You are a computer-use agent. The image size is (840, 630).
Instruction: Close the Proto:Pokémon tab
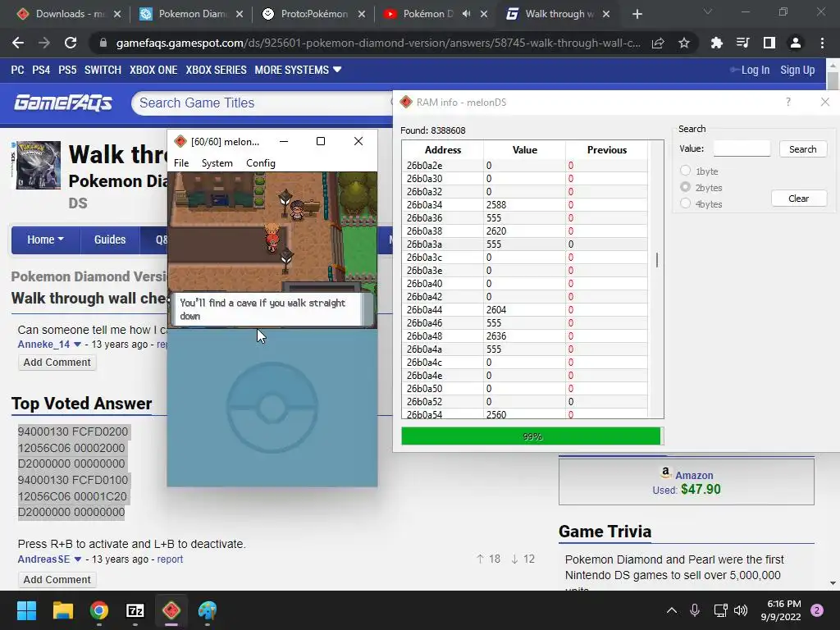362,14
